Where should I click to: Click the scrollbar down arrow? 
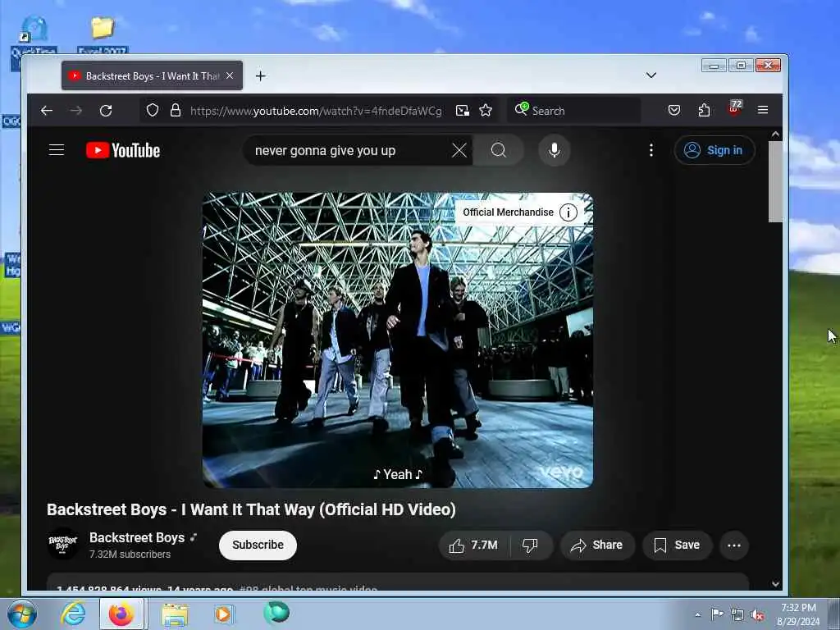click(775, 584)
